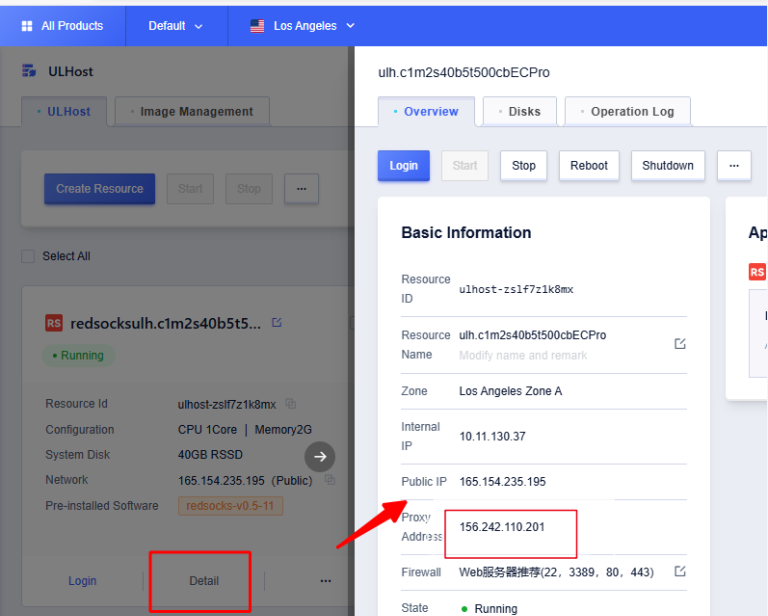The width and height of the screenshot is (768, 616).
Task: Edit Firewall setting with pencil icon
Action: click(680, 571)
